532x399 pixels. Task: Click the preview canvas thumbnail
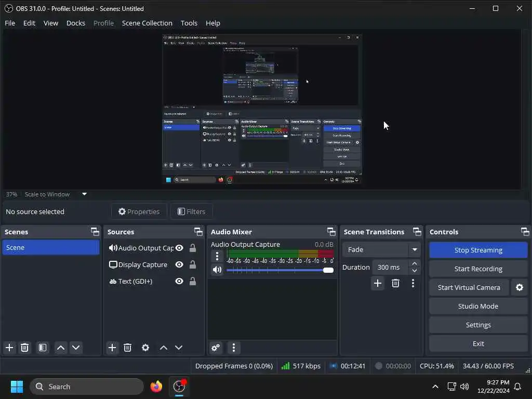(x=262, y=109)
